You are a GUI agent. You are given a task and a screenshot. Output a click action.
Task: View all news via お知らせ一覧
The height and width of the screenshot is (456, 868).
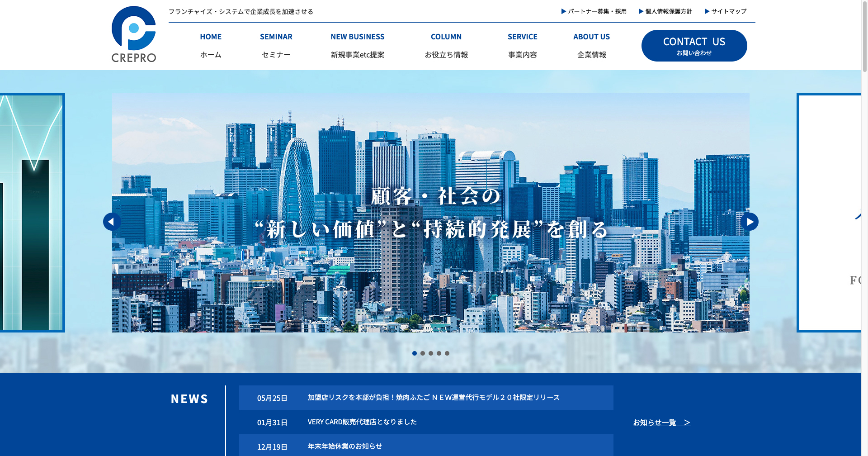[661, 423]
